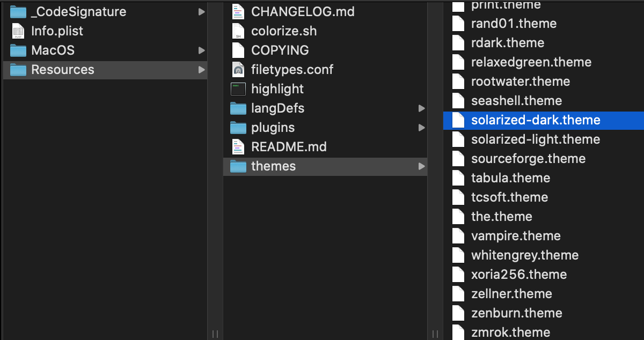Select the relaxedgreen.theme name

coord(531,62)
